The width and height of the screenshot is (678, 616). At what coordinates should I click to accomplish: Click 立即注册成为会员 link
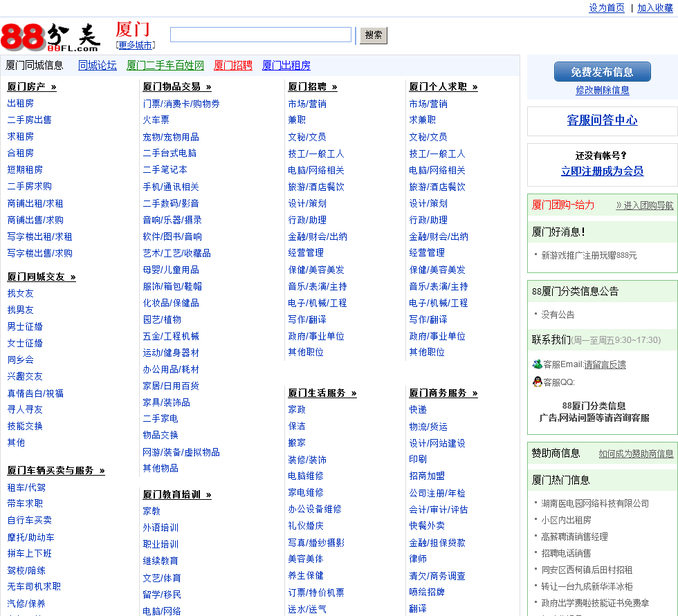click(603, 171)
